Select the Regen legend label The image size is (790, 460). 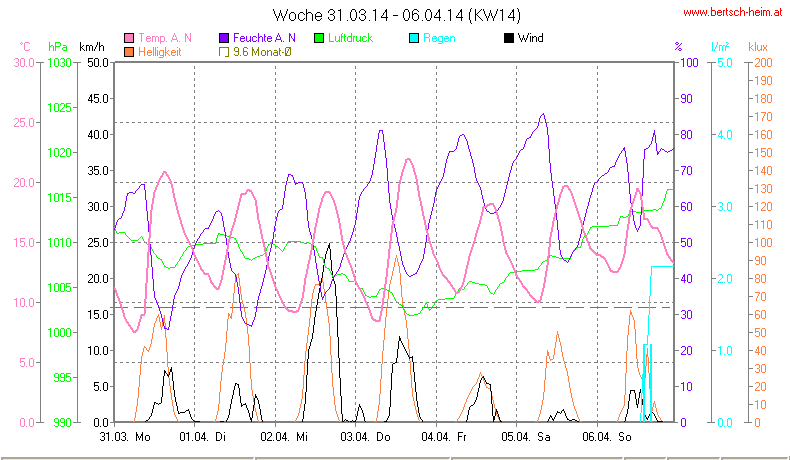tap(439, 38)
